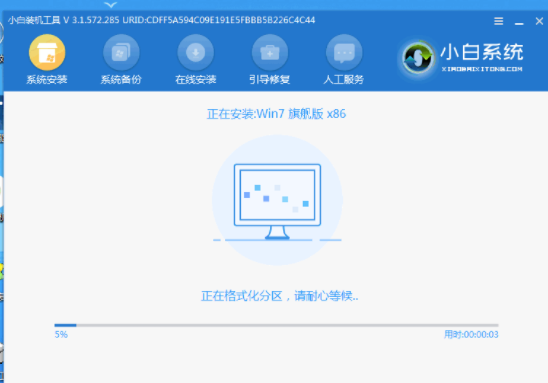Expand the chevron arrow above the window
Viewport: 548px width, 383px height.
[111, 5]
